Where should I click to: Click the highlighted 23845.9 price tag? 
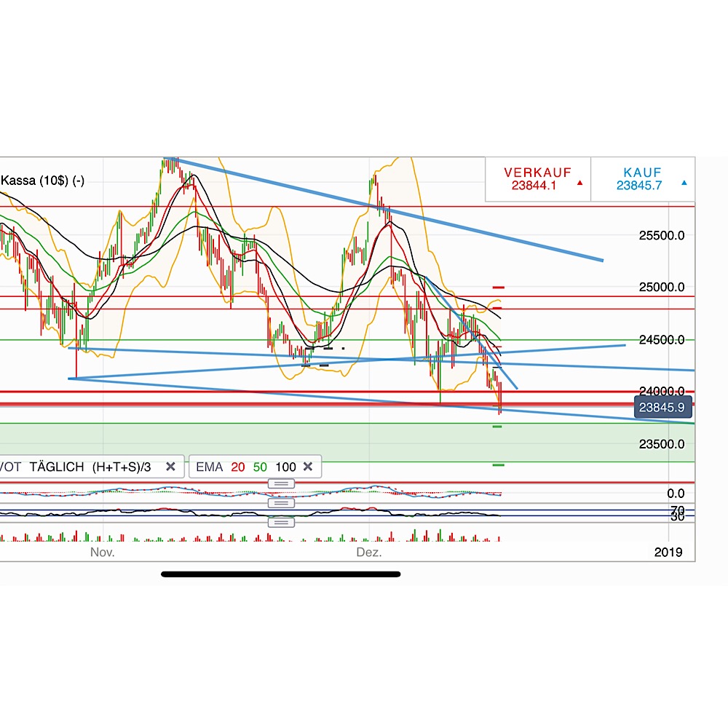pos(662,408)
